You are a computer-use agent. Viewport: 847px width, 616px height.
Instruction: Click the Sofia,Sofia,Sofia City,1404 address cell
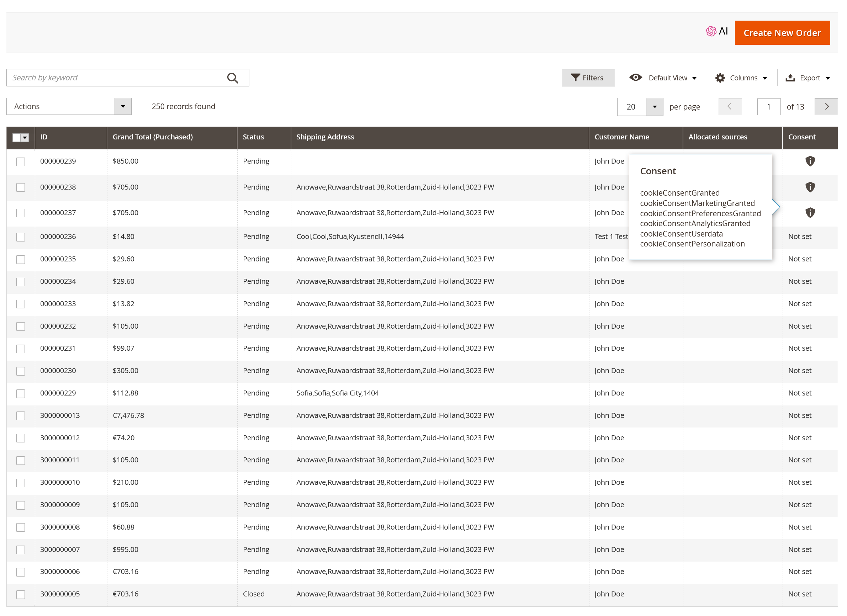click(x=337, y=393)
